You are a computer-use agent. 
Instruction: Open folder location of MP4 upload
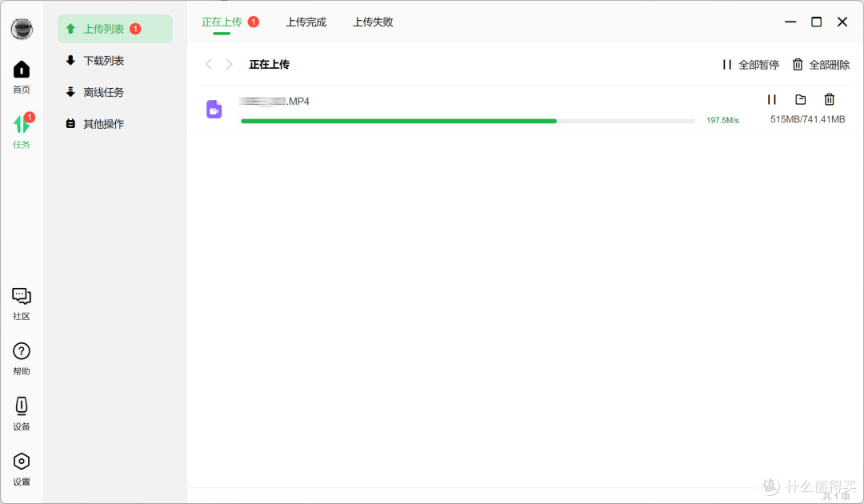point(801,100)
